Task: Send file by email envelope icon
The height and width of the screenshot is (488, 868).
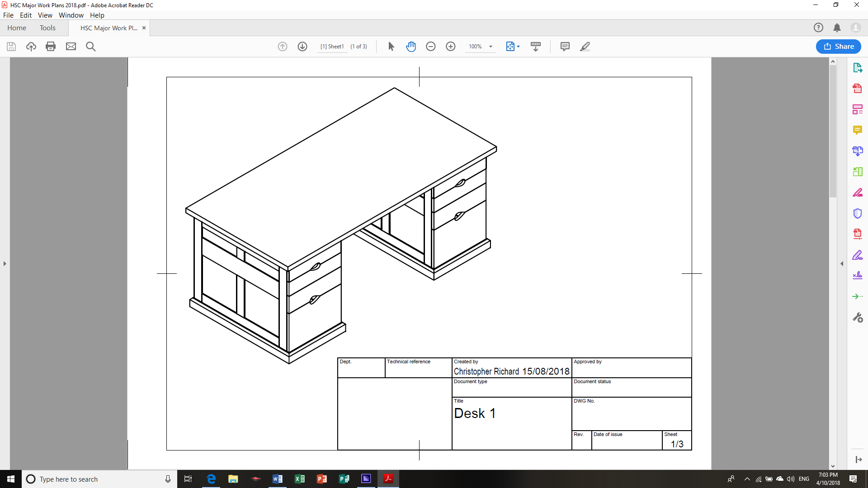Action: pos(71,47)
